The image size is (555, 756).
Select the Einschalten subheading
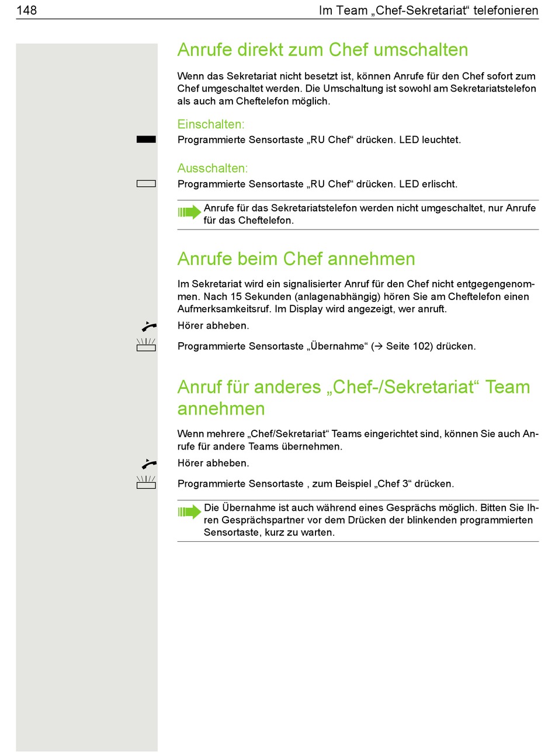211,124
